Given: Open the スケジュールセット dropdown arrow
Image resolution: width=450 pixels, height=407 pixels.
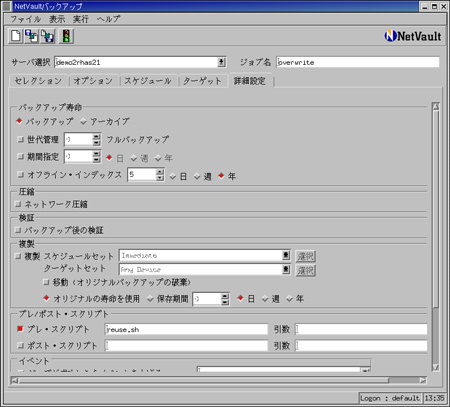Looking at the screenshot, I should coord(286,255).
